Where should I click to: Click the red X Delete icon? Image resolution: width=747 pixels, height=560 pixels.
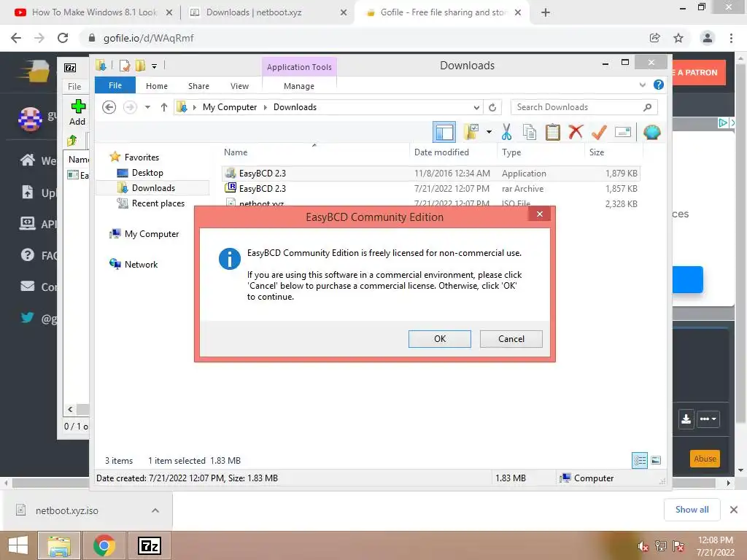(576, 132)
